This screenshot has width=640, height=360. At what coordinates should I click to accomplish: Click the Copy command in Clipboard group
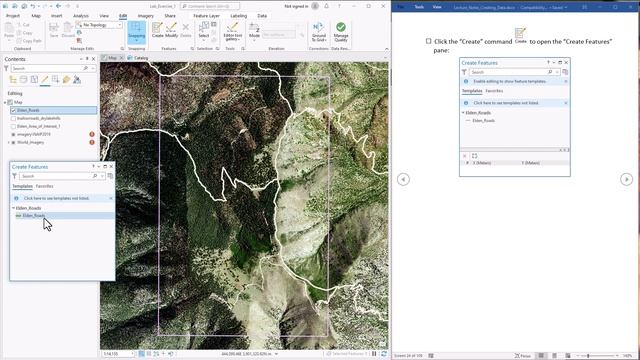coord(24,33)
